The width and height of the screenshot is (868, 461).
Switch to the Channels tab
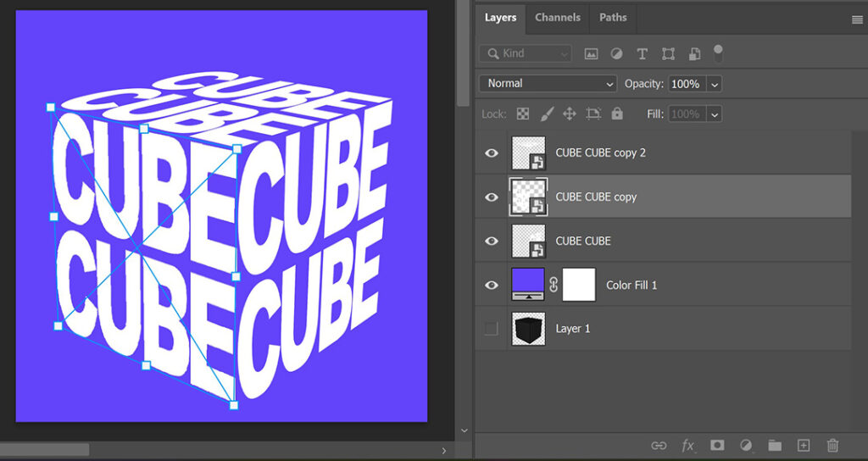[558, 17]
